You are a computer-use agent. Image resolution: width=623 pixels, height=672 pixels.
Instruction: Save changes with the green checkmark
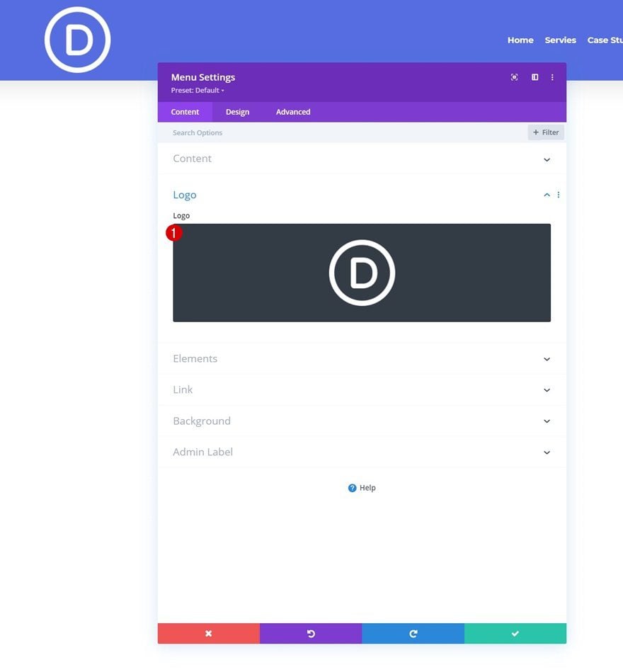click(515, 634)
